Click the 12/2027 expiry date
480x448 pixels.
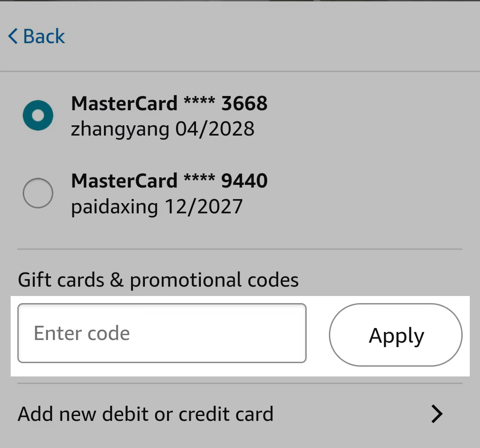pyautogui.click(x=204, y=207)
